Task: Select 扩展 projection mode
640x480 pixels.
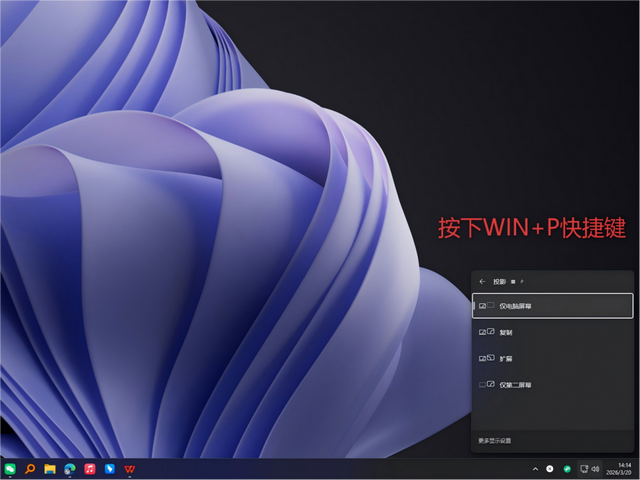Action: [x=552, y=358]
